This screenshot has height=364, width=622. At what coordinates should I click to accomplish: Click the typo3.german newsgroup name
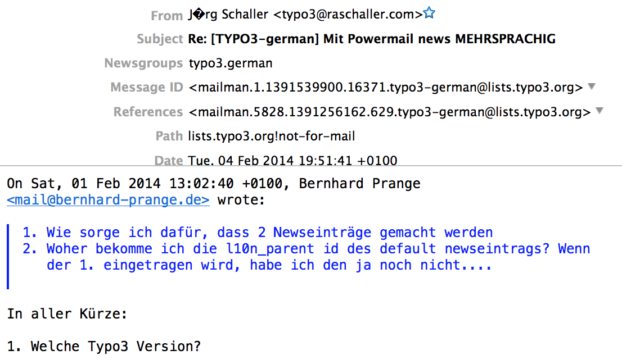(231, 63)
